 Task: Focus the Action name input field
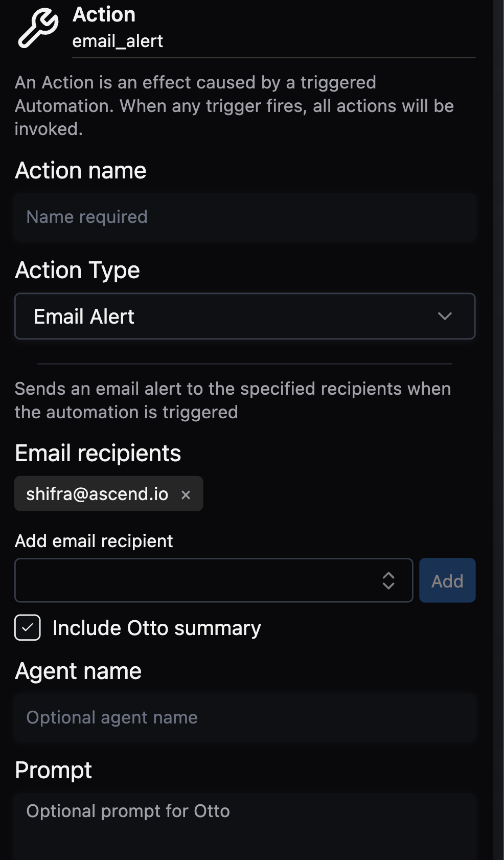[x=244, y=217]
